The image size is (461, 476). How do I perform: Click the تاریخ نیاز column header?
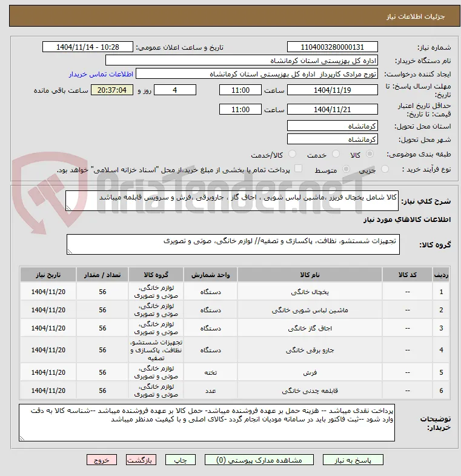click(48, 275)
